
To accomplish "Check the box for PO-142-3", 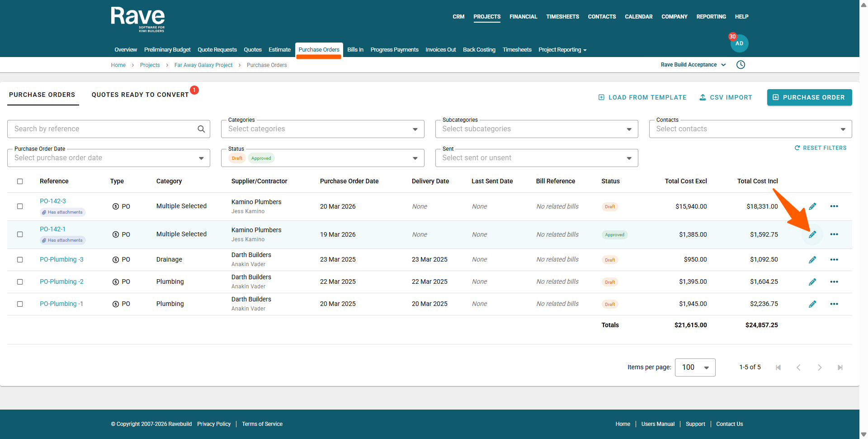I will coord(20,206).
